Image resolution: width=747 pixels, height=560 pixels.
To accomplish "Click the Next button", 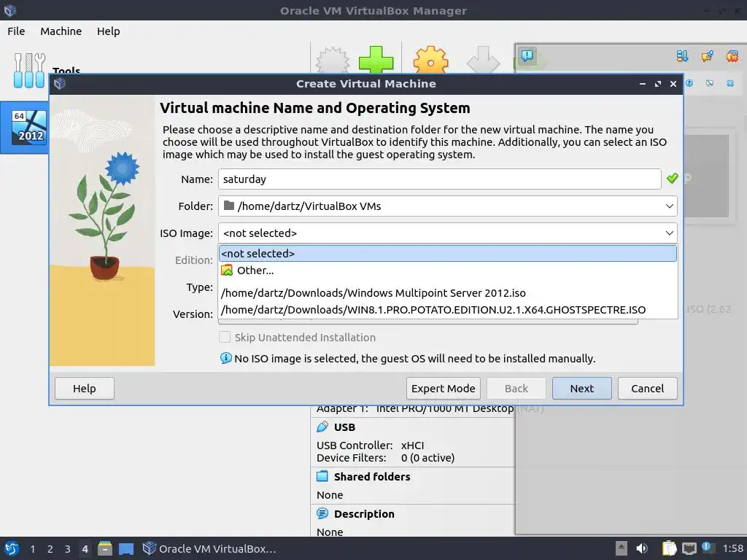I will point(581,389).
